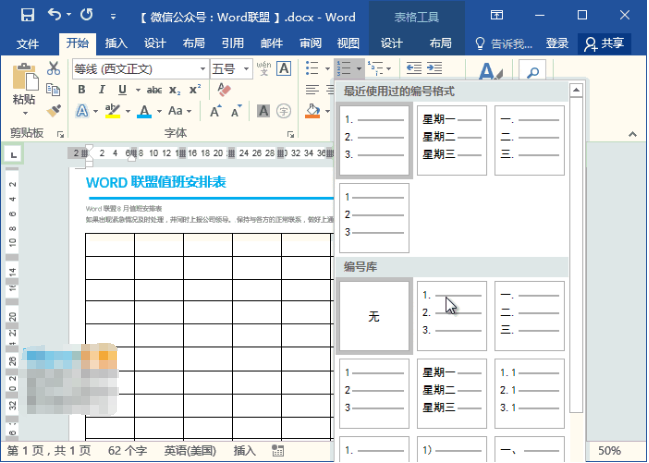
Task: Click the shading paint bucket icon
Action: pos(313,111)
